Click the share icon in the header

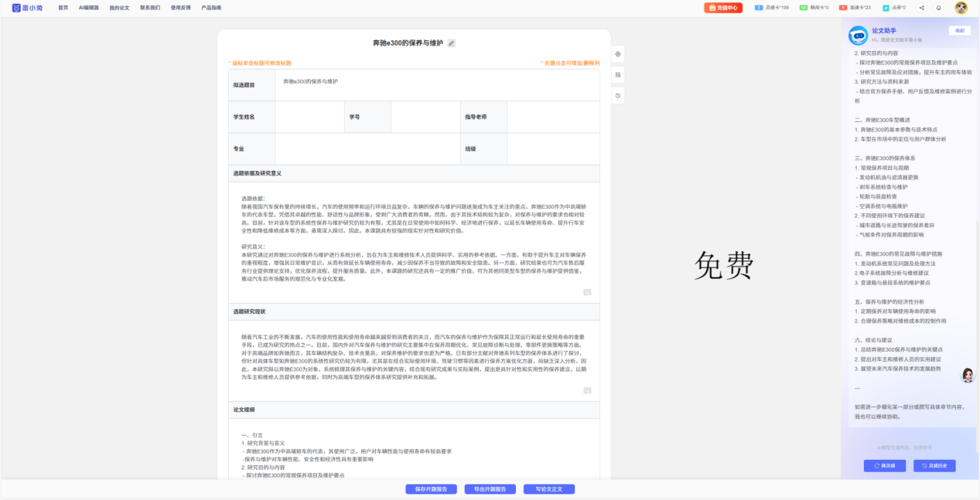tap(922, 8)
